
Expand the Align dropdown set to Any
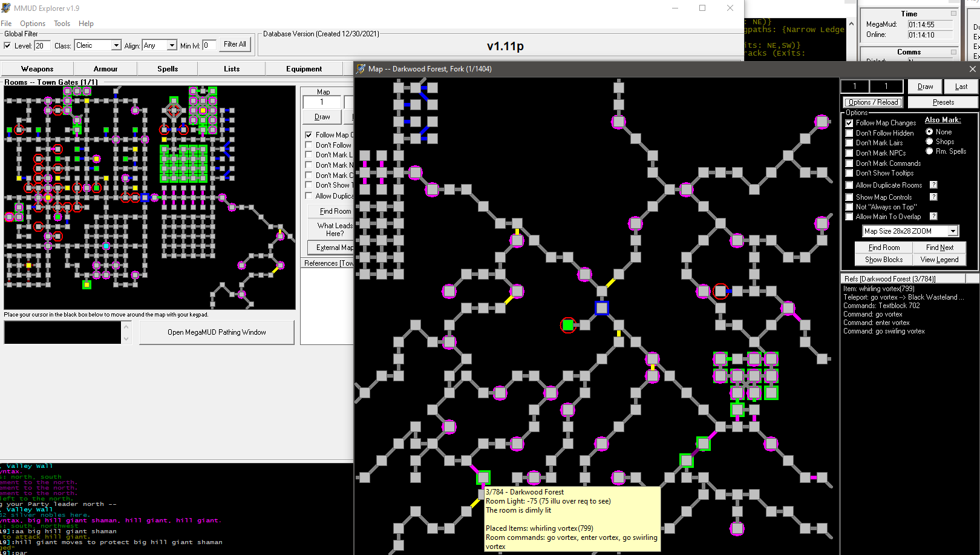coord(172,45)
